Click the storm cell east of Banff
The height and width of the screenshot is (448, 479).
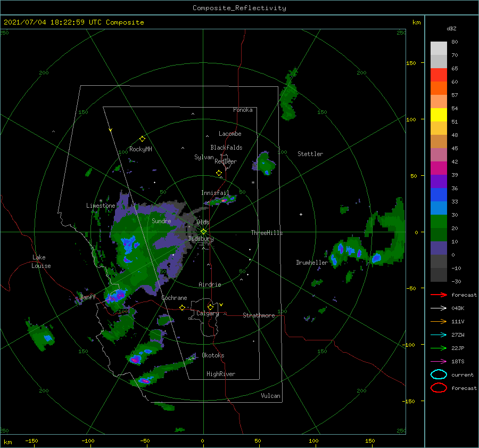pyautogui.click(x=117, y=296)
